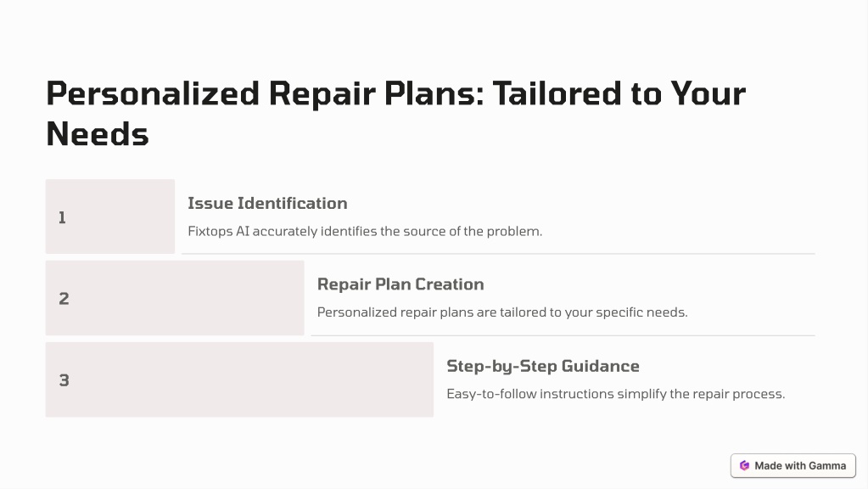
Task: Click the word Needs in title
Action: [x=98, y=134]
